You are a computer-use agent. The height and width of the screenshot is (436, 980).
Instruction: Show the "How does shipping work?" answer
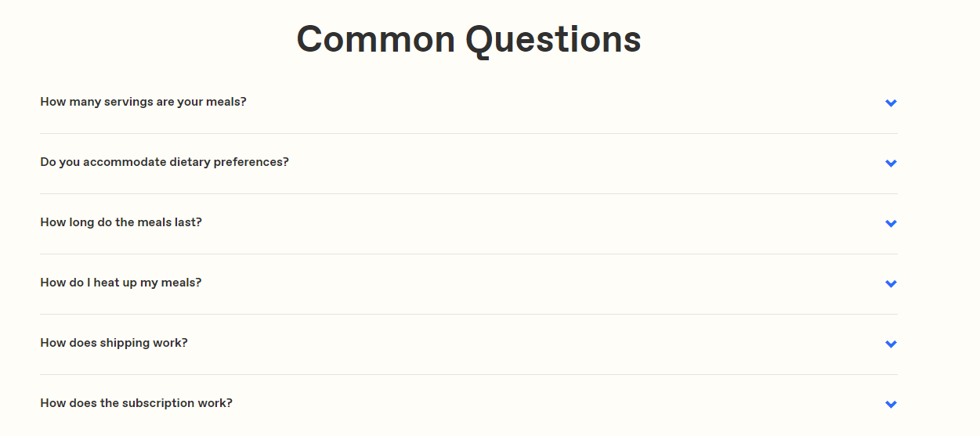pos(114,343)
